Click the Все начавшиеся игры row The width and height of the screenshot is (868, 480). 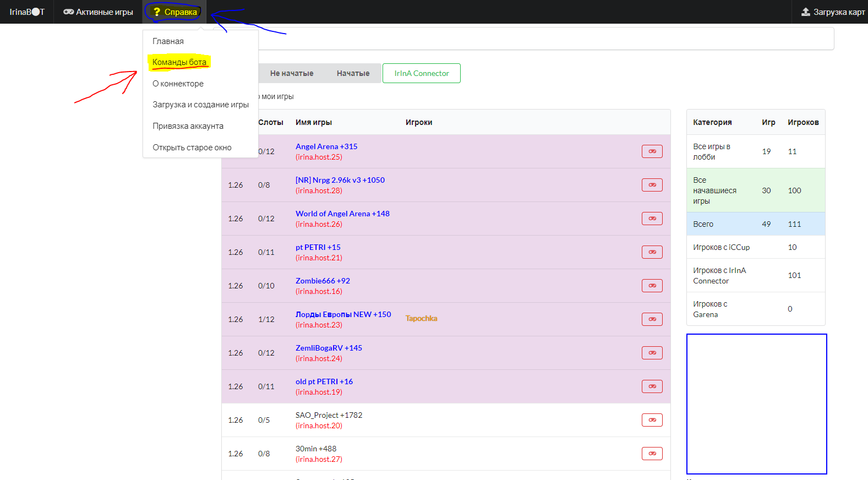(756, 190)
